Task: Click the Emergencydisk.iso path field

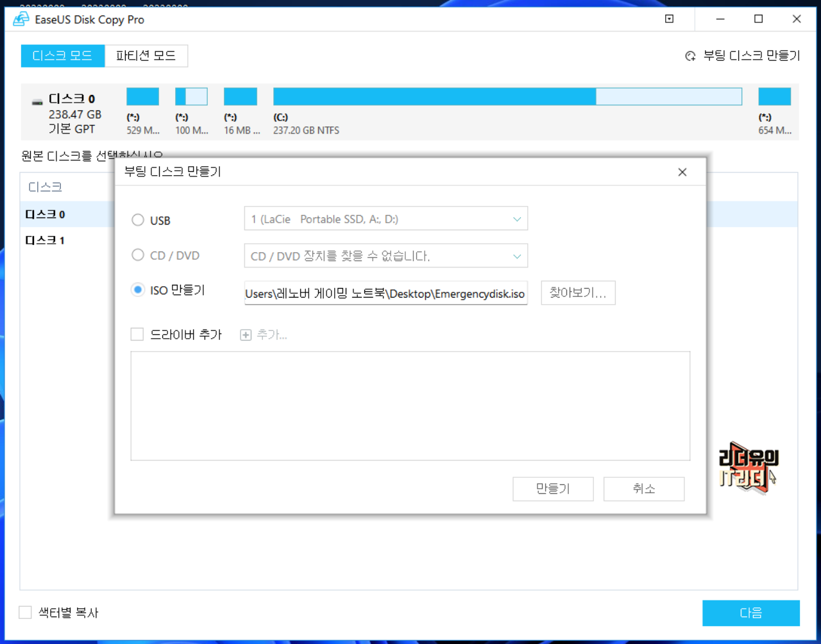Action: click(x=385, y=293)
